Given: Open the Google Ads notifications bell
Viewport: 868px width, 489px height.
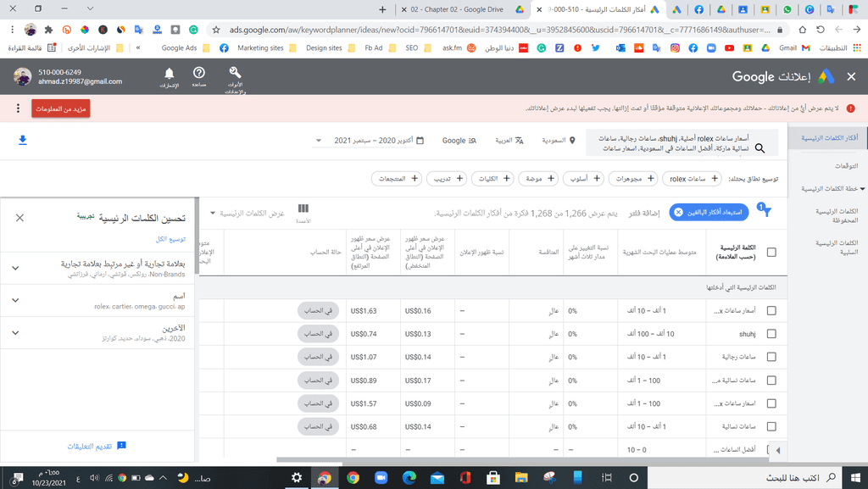Looking at the screenshot, I should coord(170,73).
